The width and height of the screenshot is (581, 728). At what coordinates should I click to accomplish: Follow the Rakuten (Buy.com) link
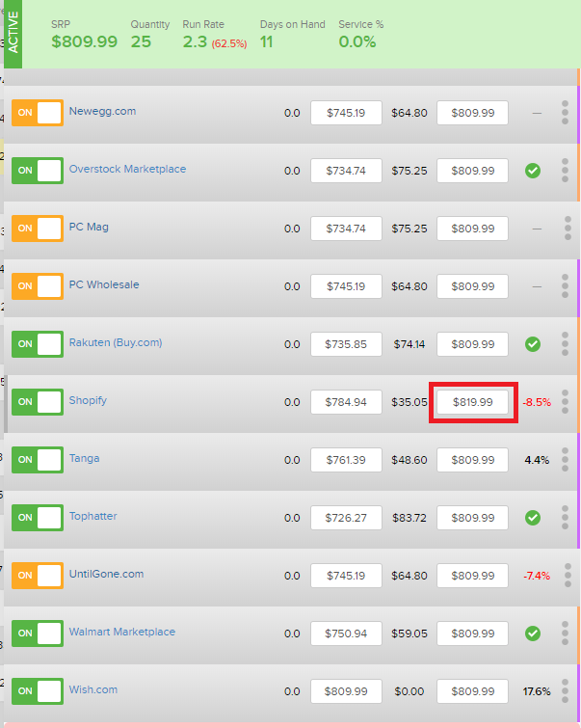tap(116, 342)
